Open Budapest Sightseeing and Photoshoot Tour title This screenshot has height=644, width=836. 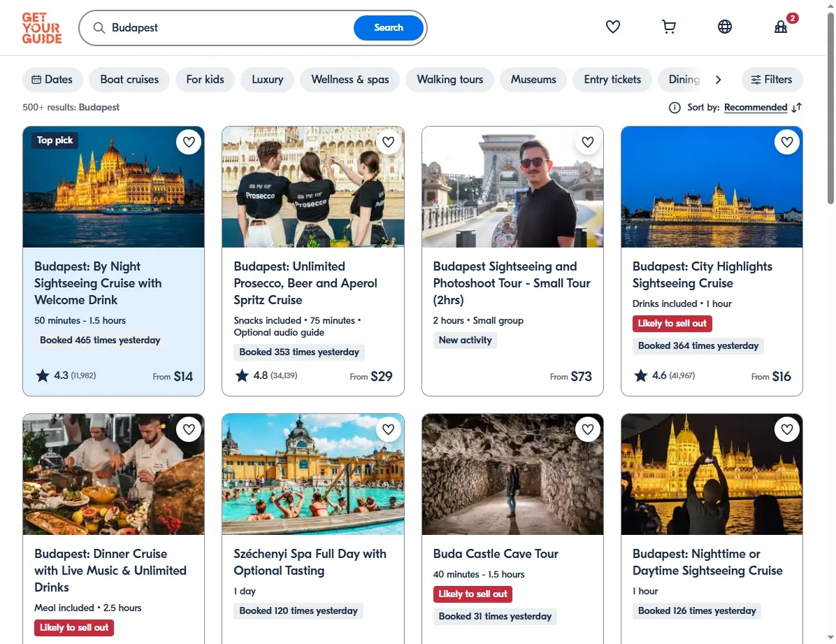512,283
